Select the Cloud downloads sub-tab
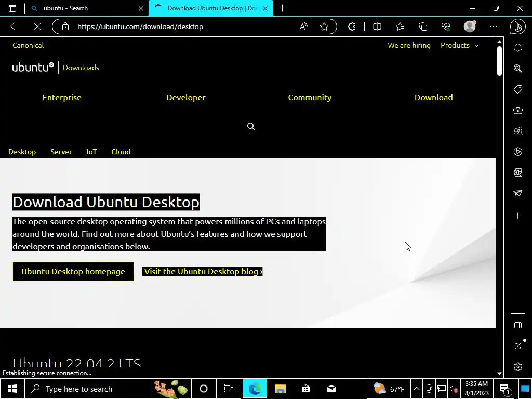532x399 pixels. coord(121,152)
